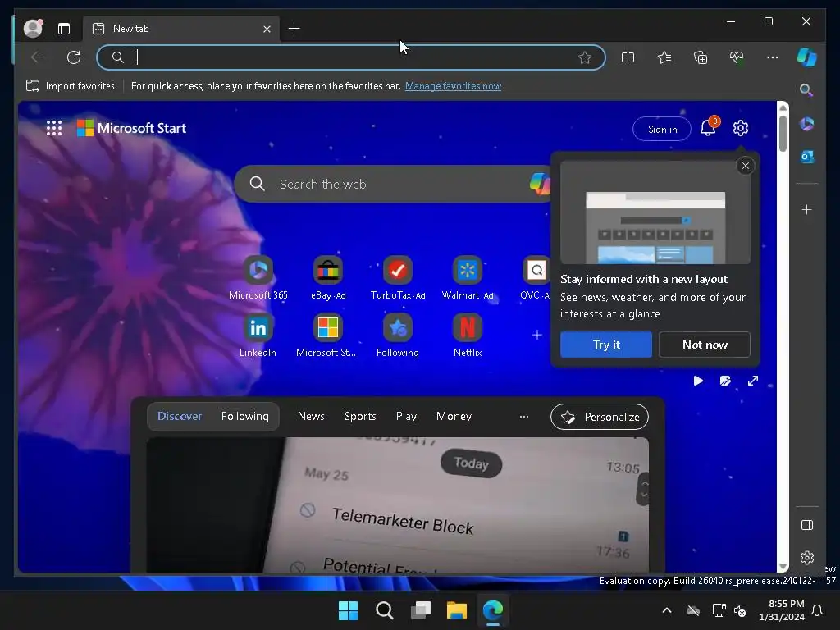Close the new layout popup
The height and width of the screenshot is (630, 840).
pos(745,166)
